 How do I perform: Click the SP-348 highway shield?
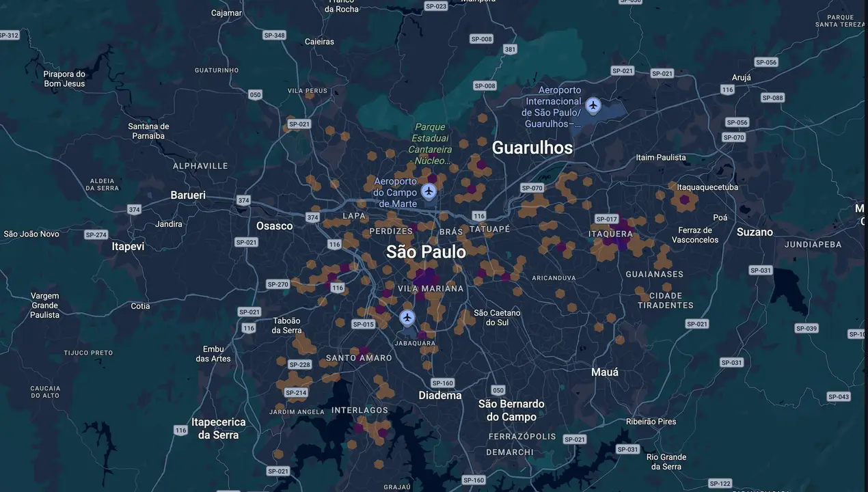pos(274,35)
